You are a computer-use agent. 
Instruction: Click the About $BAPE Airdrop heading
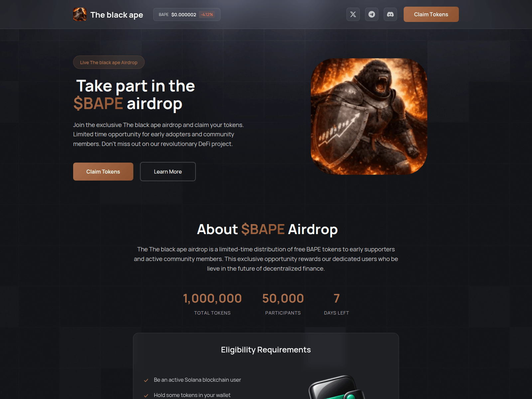[x=267, y=229]
